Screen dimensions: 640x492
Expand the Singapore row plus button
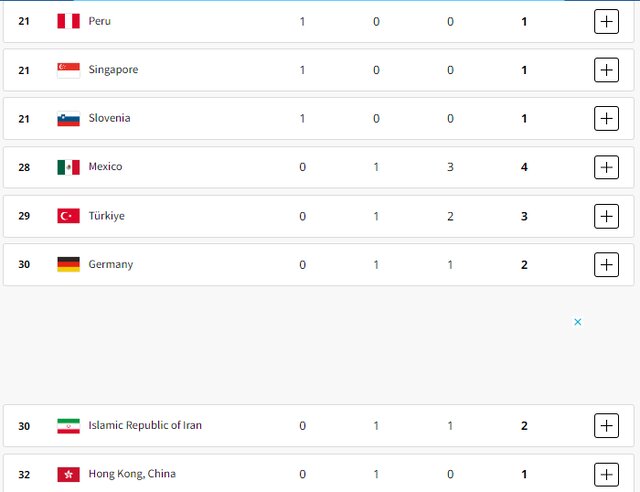coord(606,70)
